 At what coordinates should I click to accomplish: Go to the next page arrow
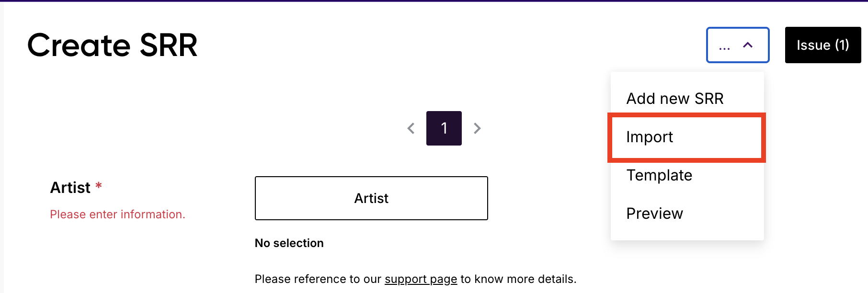coord(477,128)
